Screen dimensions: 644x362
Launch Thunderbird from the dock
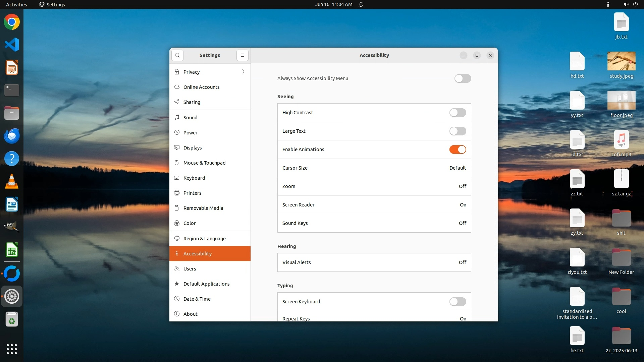12,136
